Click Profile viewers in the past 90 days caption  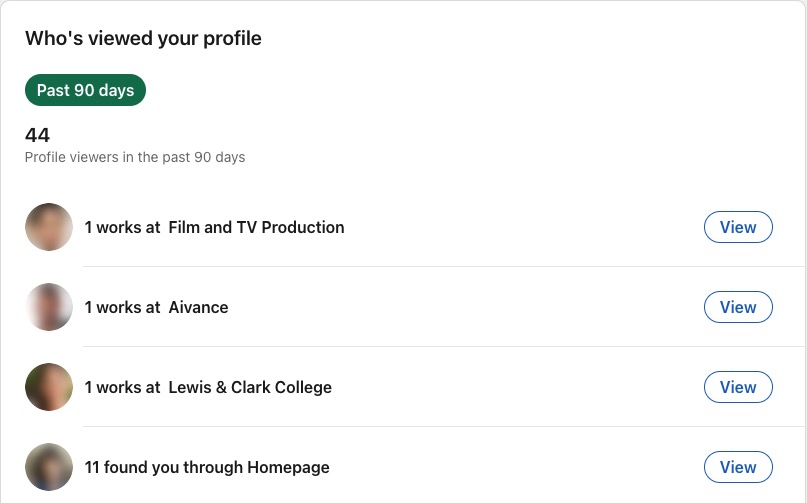click(135, 157)
